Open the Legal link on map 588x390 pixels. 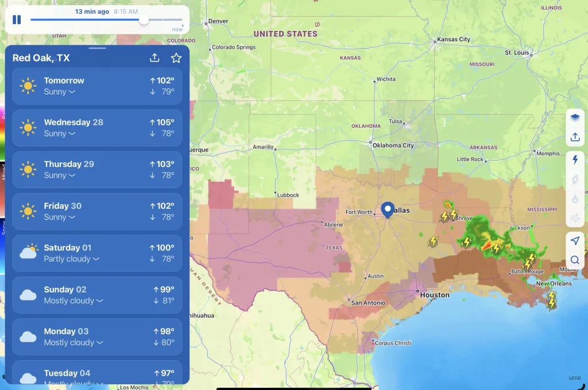[x=575, y=377]
